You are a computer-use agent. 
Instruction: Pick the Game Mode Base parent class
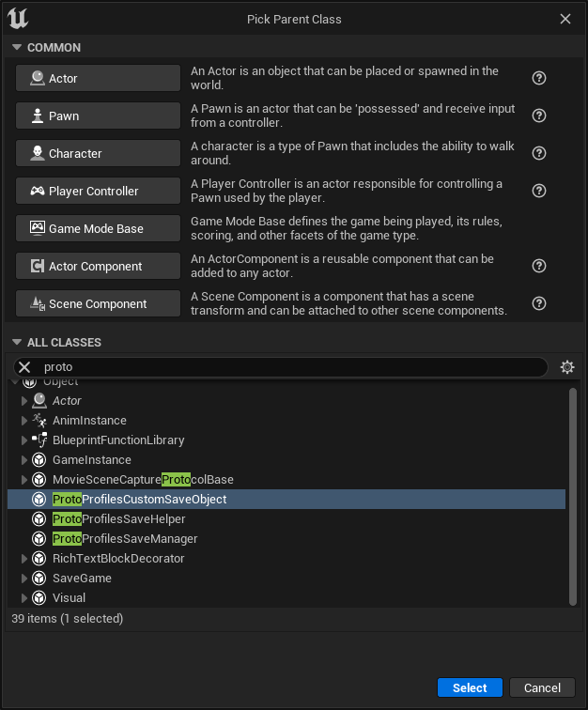[98, 229]
